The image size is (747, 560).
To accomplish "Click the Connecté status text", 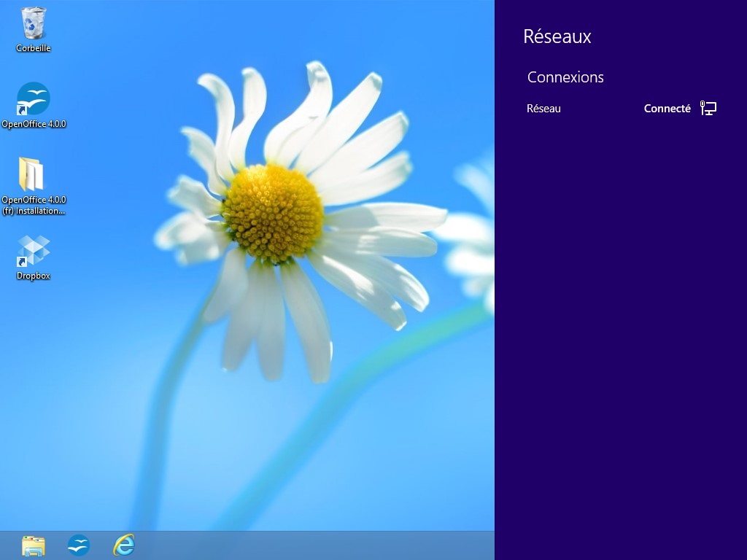I will tap(667, 109).
